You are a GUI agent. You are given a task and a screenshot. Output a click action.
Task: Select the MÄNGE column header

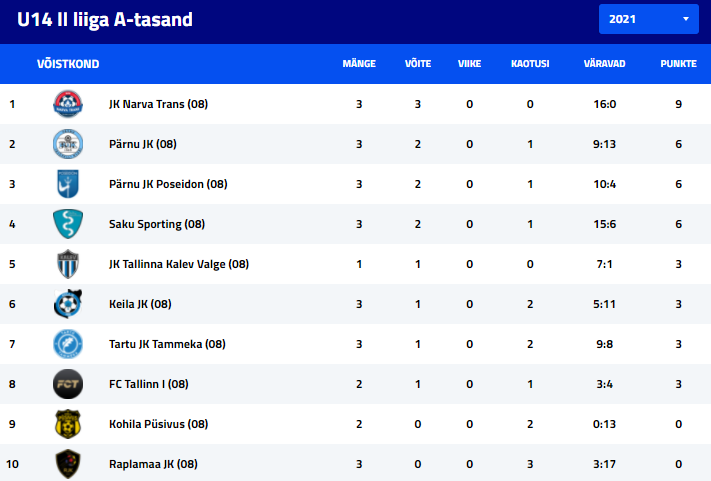click(x=359, y=63)
